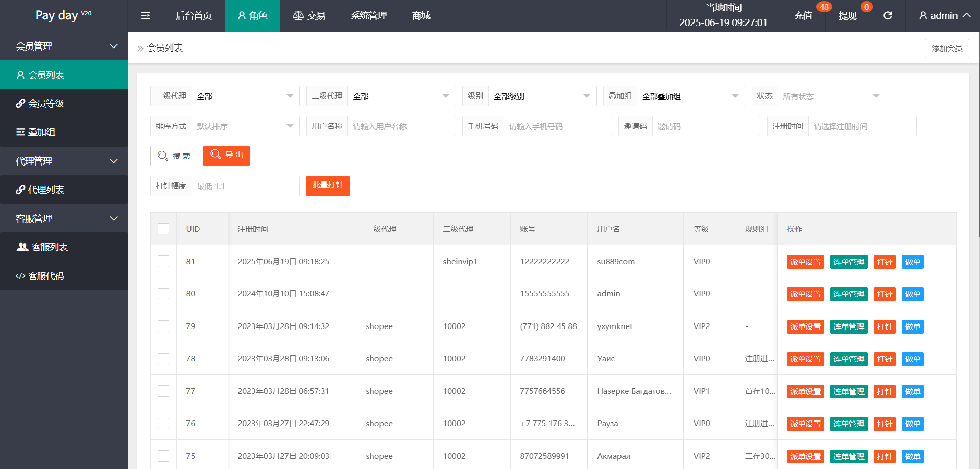This screenshot has width=980, height=469.
Task: Open the 状态 dropdown showing 所有状态
Action: click(831, 96)
